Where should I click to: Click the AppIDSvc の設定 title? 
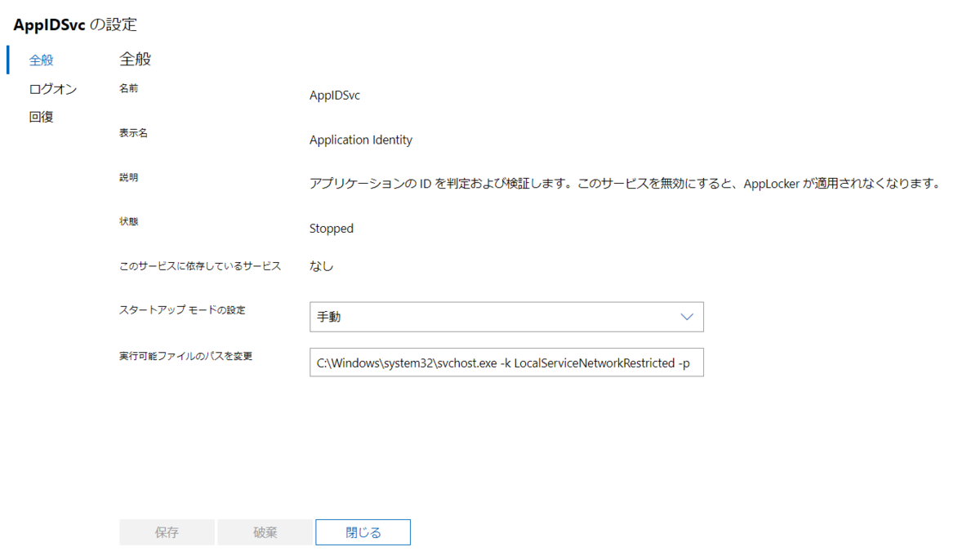tap(75, 24)
